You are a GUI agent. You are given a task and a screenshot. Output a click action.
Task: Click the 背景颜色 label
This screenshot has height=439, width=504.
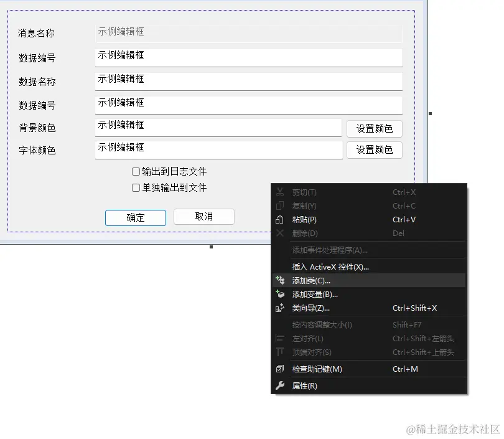pos(37,128)
